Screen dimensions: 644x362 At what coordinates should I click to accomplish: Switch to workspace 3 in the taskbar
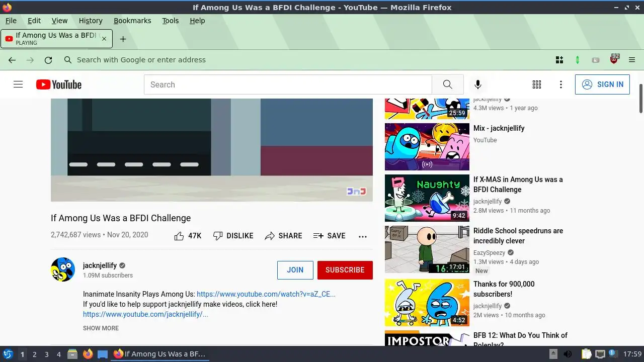coord(46,354)
